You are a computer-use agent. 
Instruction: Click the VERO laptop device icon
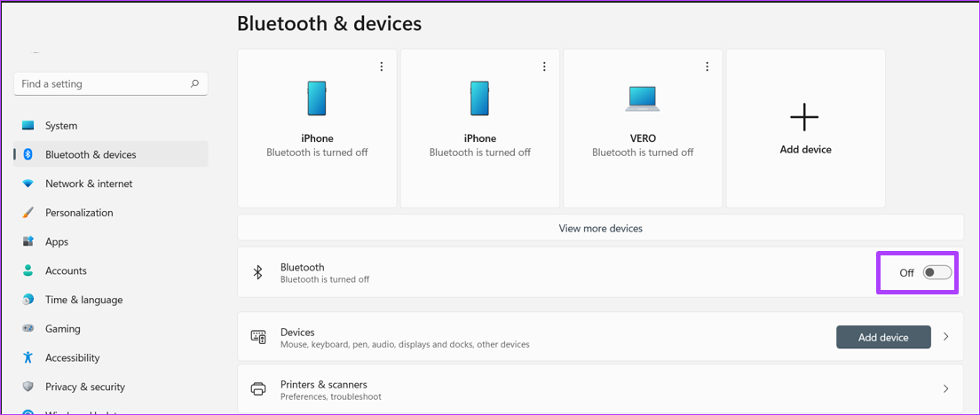click(x=643, y=98)
